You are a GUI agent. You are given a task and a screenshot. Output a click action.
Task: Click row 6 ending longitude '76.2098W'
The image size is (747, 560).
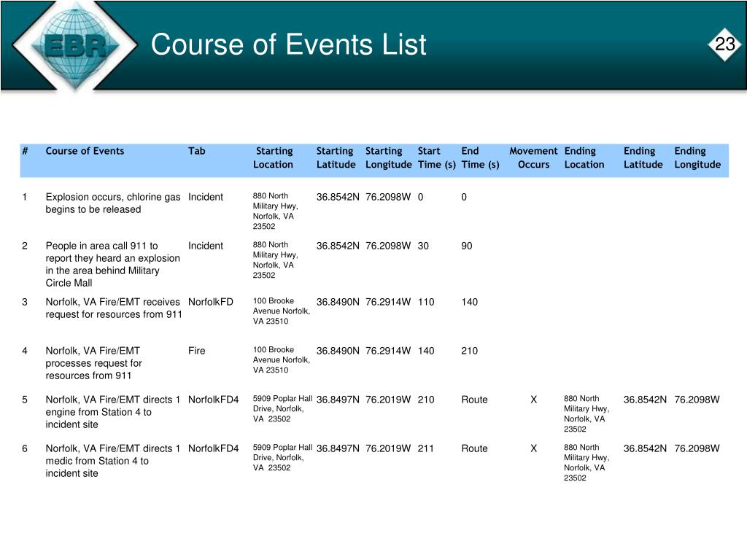697,448
